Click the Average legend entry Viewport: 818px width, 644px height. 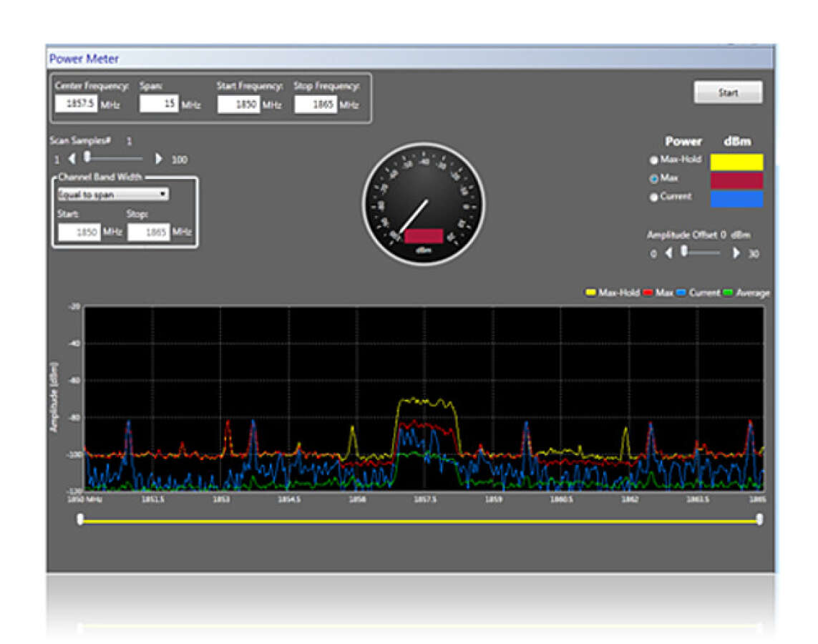(746, 293)
